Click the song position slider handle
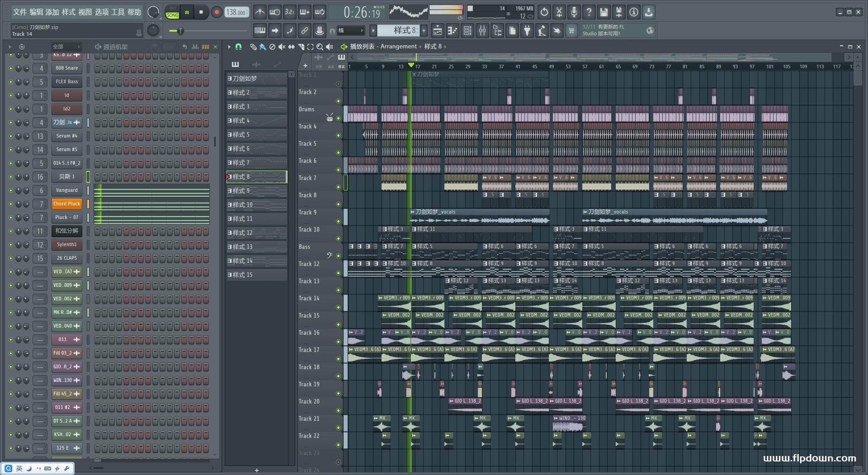868x475 pixels. point(180,31)
